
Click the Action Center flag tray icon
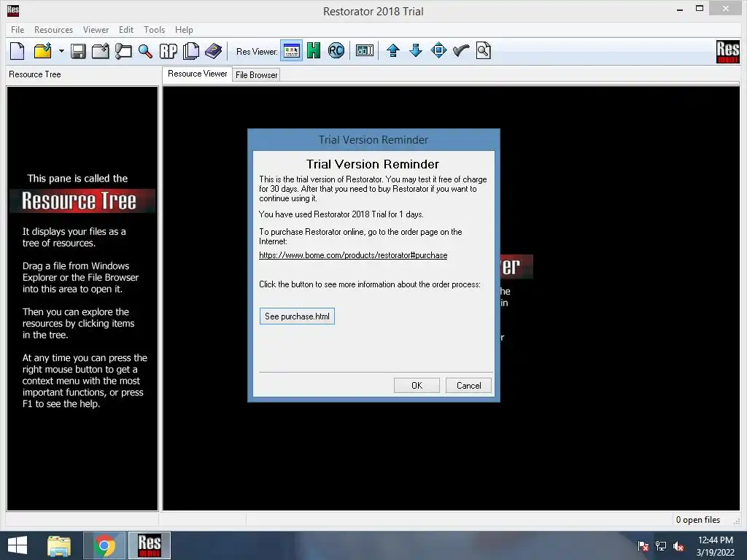point(643,545)
